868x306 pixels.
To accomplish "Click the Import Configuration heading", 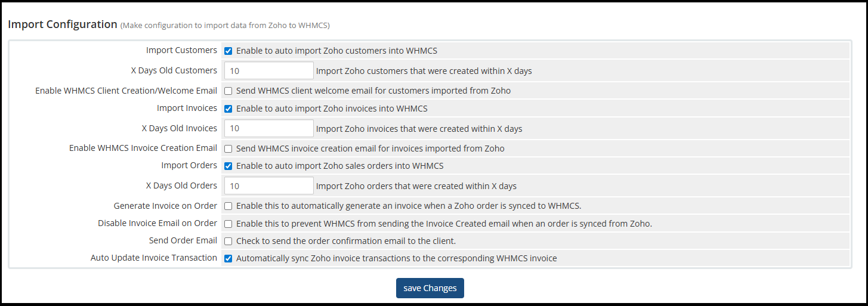I will (x=63, y=24).
